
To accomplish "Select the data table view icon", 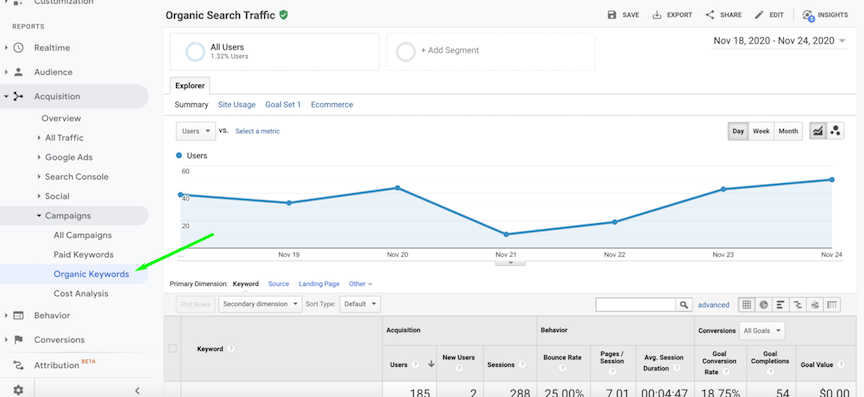I will coord(747,304).
